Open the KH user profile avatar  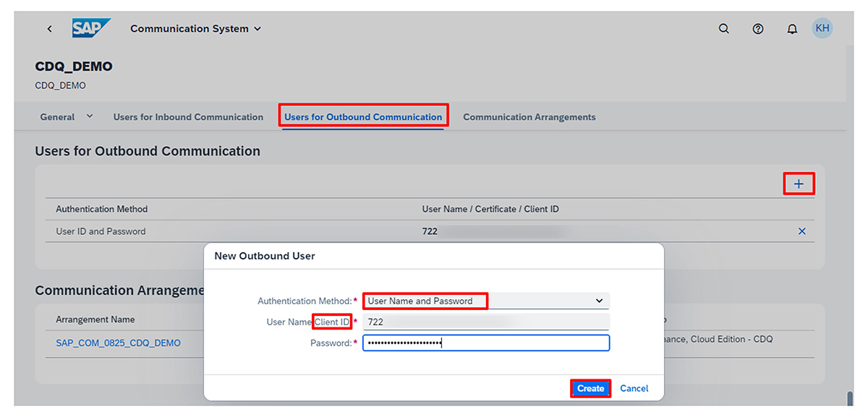tap(822, 29)
